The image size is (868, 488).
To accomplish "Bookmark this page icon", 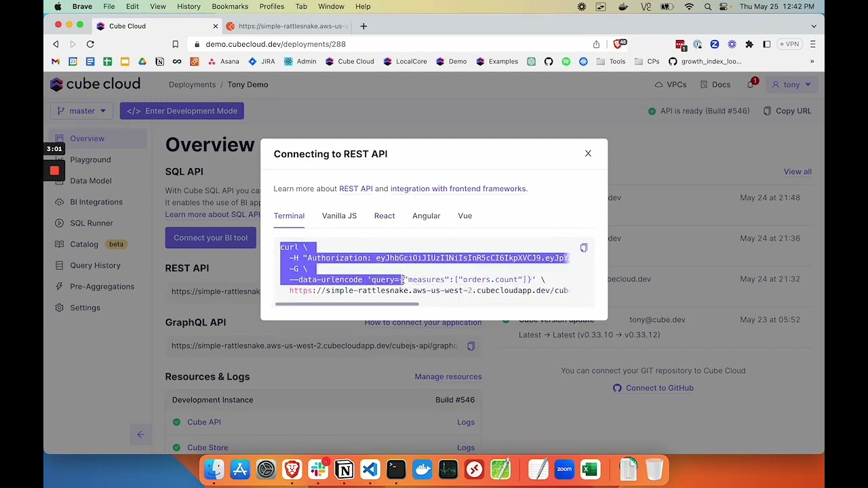I will coord(175,44).
